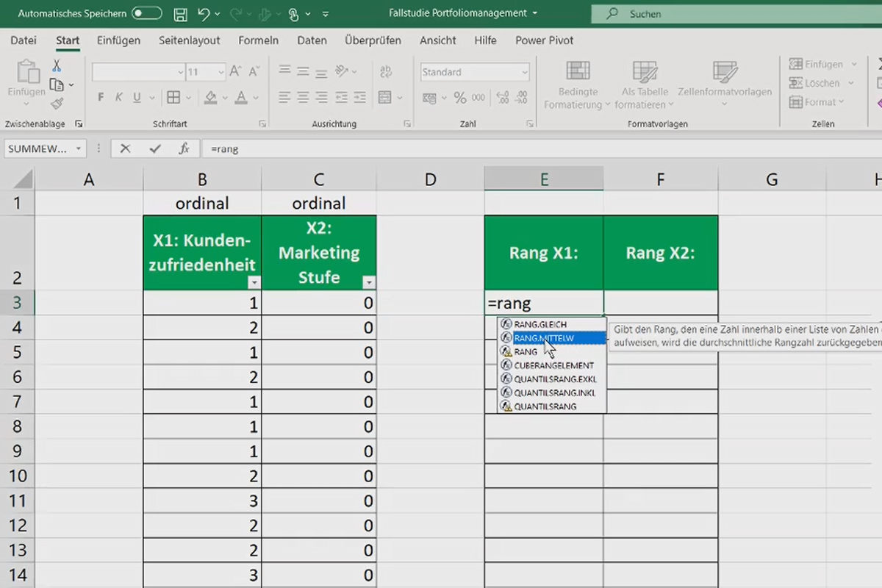Screen dimensions: 882x588
Task: Align text left horizontally
Action: coord(285,97)
